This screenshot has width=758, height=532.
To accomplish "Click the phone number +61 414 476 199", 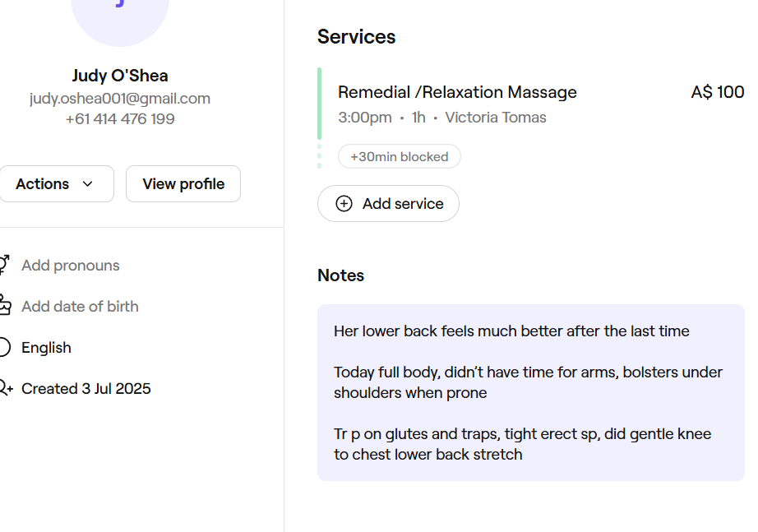I will [120, 119].
